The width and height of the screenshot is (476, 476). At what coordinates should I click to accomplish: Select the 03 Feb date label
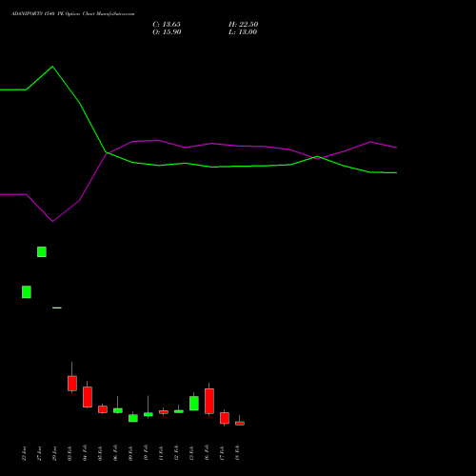point(70,453)
